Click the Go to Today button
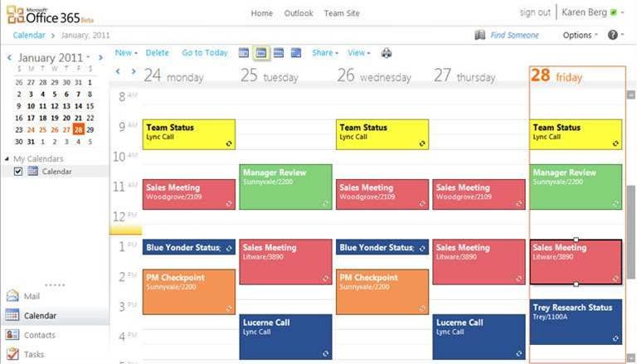637x364 pixels. [205, 53]
